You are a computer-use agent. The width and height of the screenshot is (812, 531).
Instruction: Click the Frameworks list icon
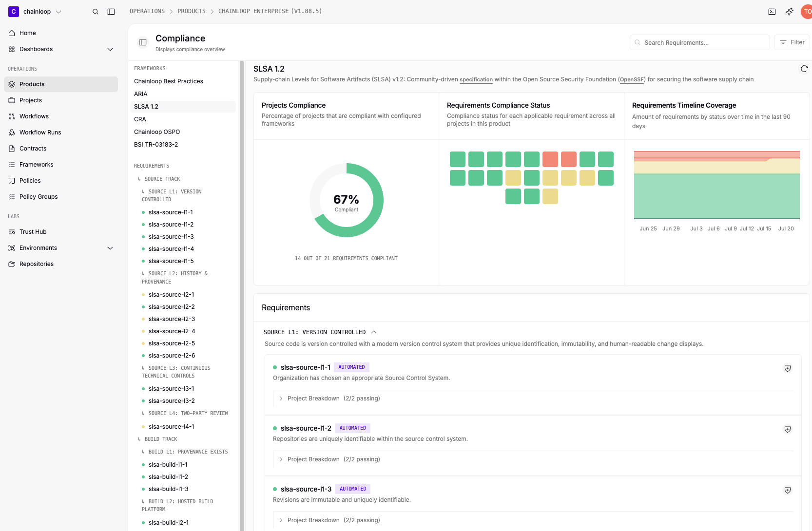click(12, 165)
